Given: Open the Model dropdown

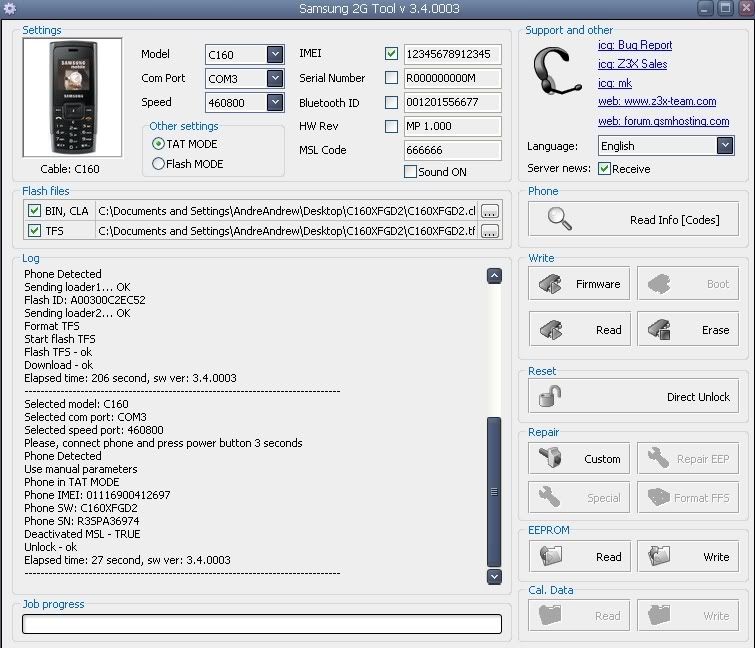Looking at the screenshot, I should [275, 54].
